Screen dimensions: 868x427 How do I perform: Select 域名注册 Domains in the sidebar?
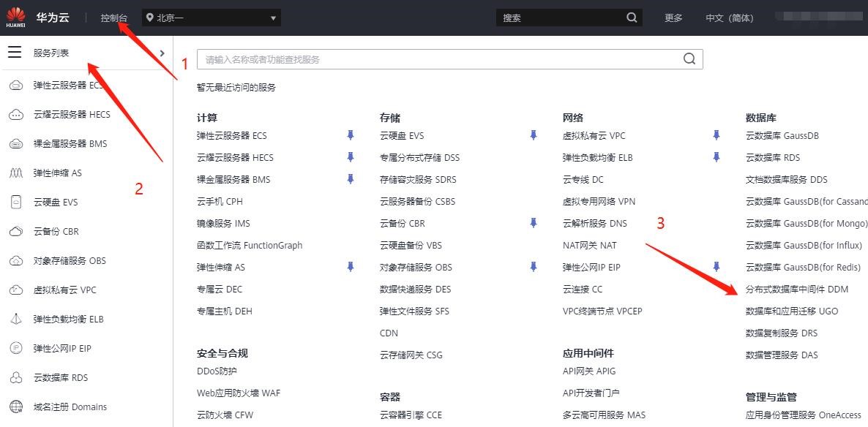pos(70,407)
